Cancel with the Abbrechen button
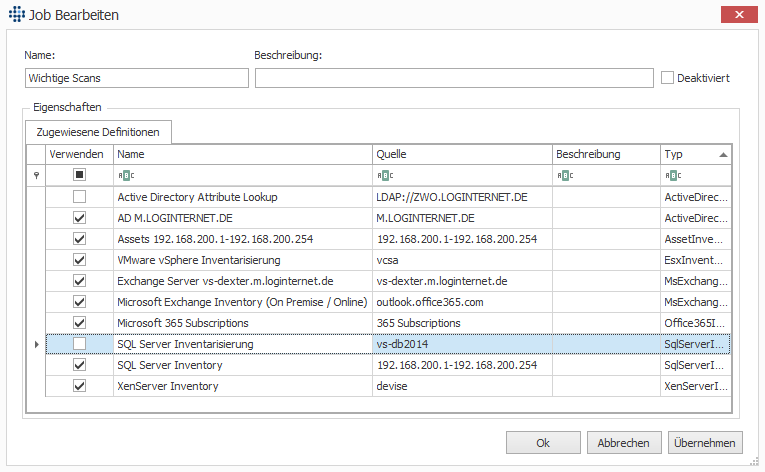This screenshot has width=765, height=472. (x=624, y=443)
